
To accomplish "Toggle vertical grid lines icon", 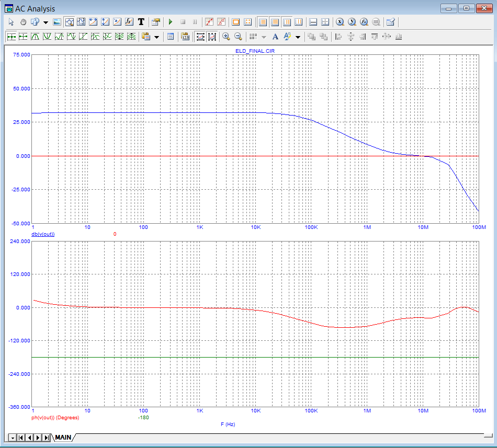I will coord(263,22).
